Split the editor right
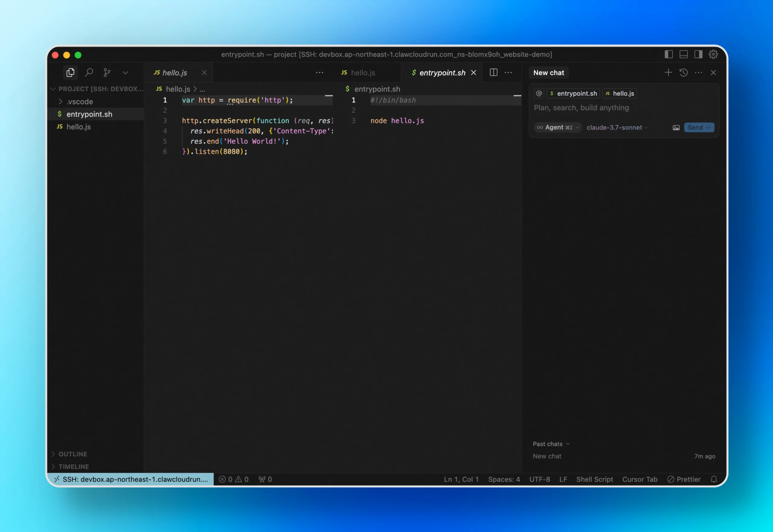 point(494,72)
